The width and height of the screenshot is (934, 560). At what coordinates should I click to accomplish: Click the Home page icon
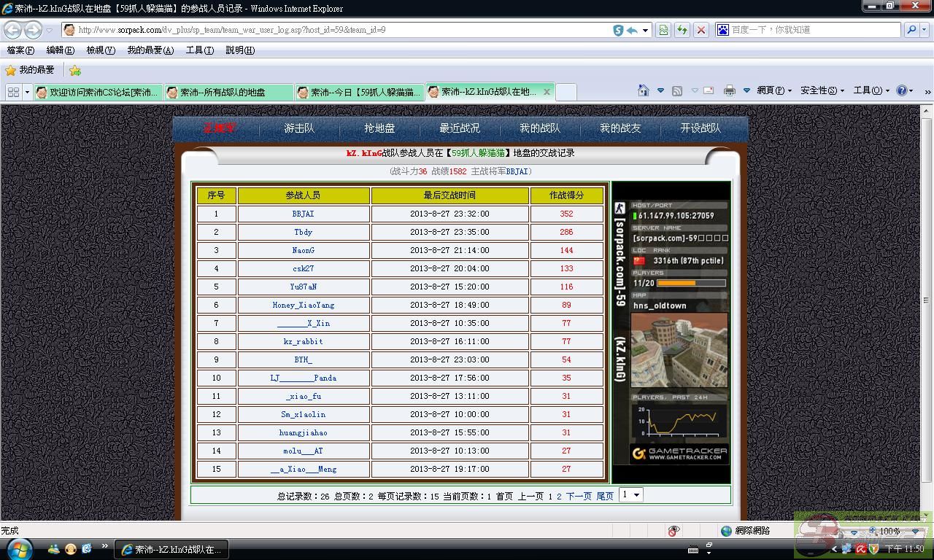point(643,90)
